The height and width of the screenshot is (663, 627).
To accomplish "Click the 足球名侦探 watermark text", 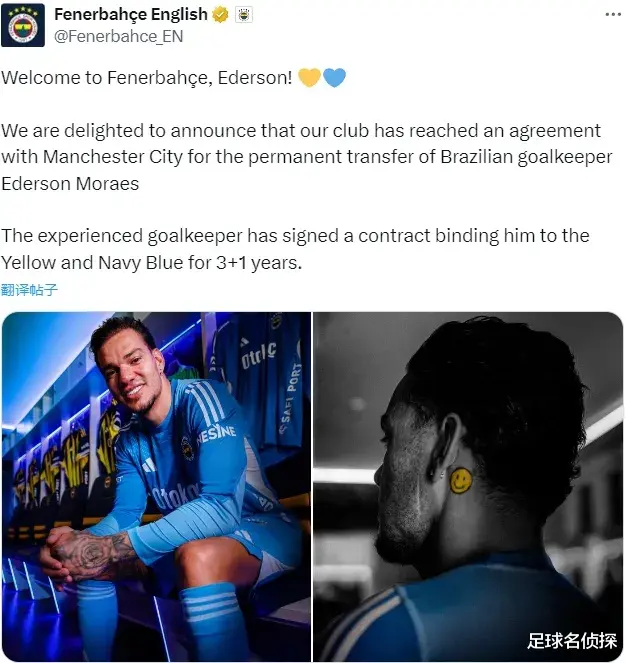I will pos(572,641).
